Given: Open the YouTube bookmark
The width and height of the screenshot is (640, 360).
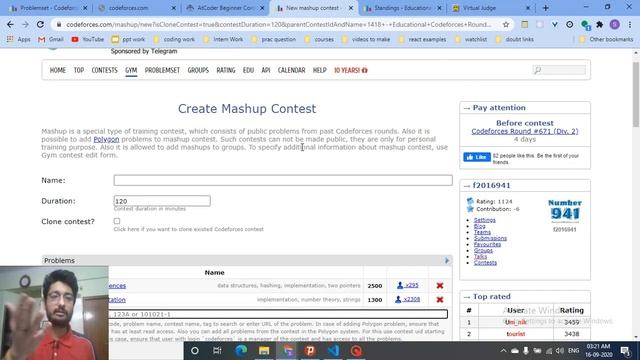Looking at the screenshot, I should (88, 39).
